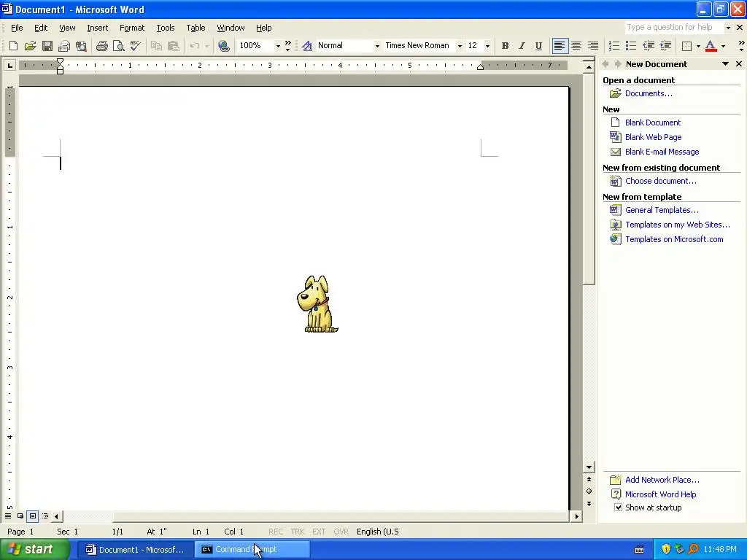Image resolution: width=747 pixels, height=560 pixels.
Task: Open Print Preview from the toolbar
Action: [x=119, y=46]
